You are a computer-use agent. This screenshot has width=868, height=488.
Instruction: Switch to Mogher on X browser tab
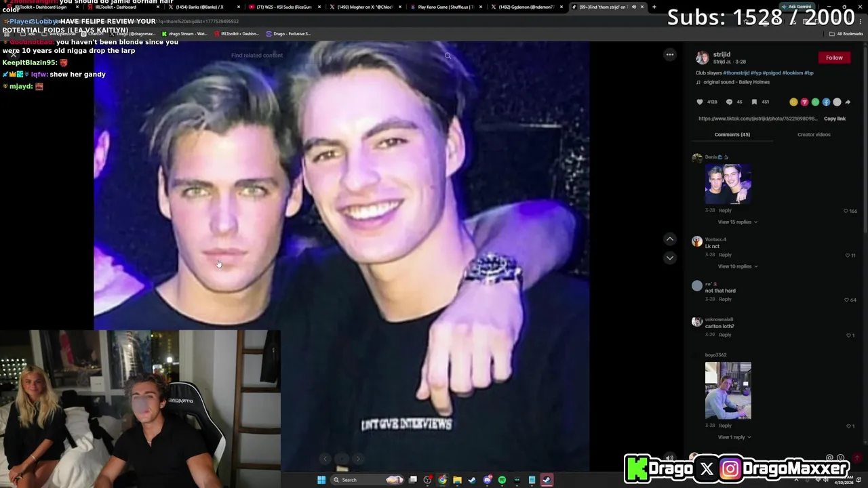pyautogui.click(x=365, y=7)
